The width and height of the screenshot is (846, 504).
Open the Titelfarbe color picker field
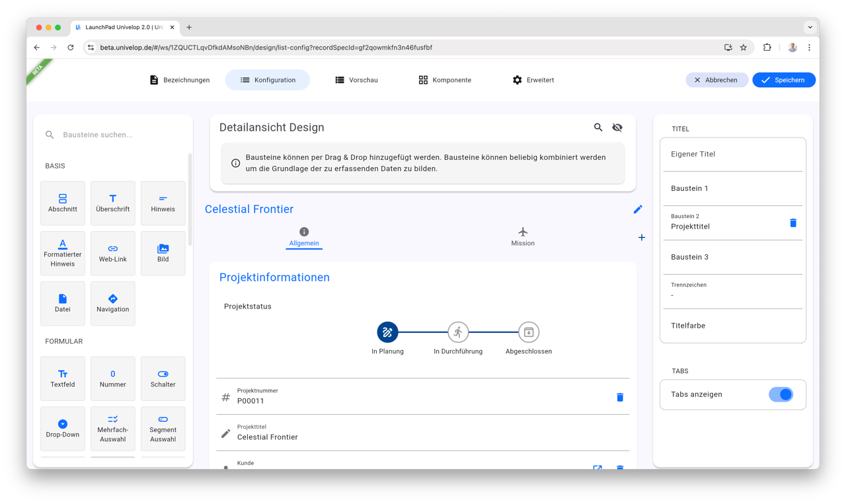click(x=733, y=326)
